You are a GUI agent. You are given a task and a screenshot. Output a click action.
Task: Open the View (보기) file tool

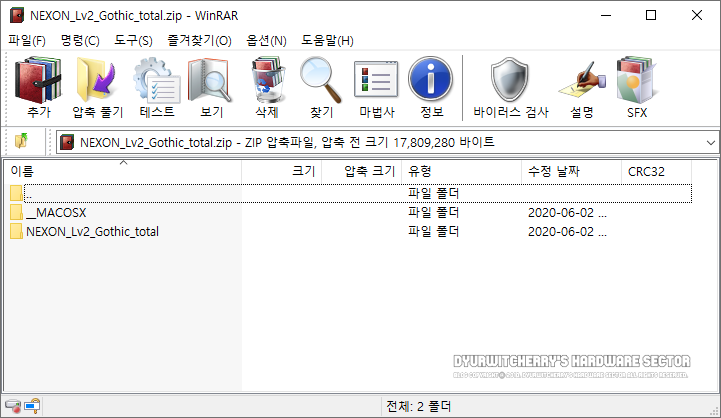211,80
